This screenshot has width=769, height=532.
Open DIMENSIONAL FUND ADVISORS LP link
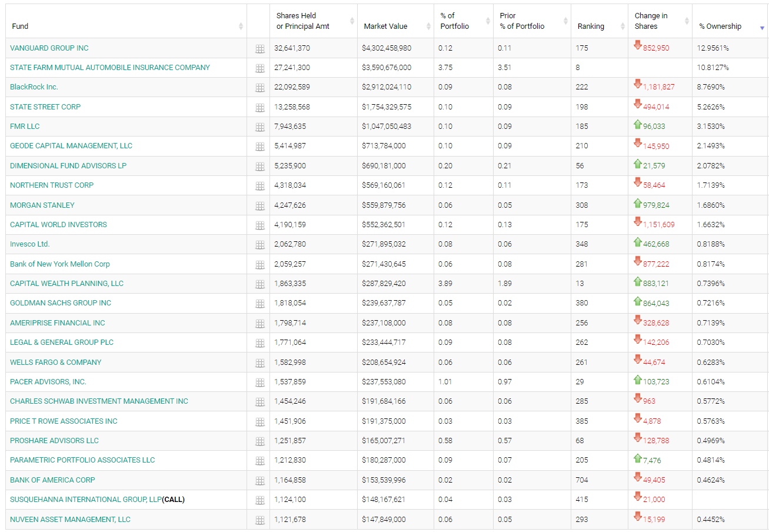68,165
